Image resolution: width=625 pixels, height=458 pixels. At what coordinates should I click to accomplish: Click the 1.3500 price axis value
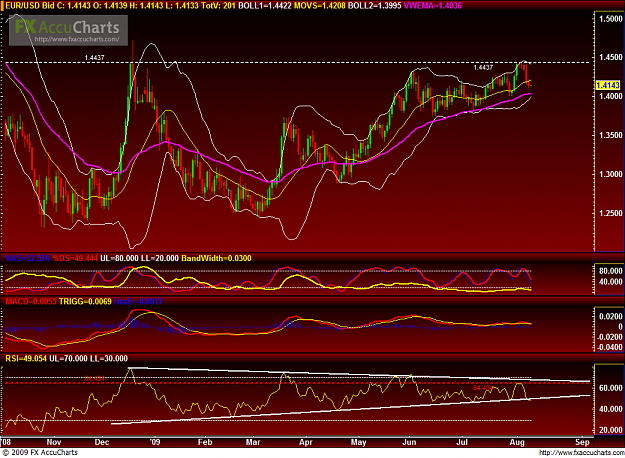tap(611, 135)
